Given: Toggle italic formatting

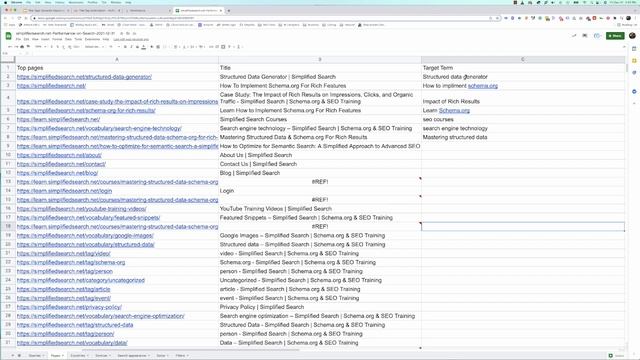Looking at the screenshot, I should click(x=131, y=47).
